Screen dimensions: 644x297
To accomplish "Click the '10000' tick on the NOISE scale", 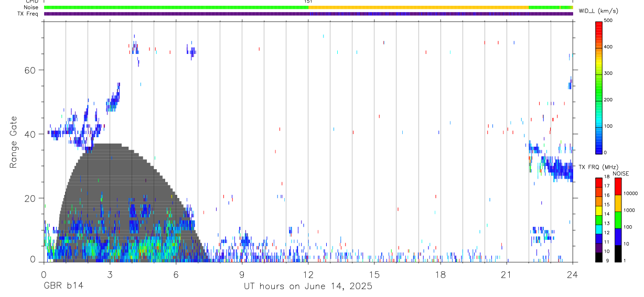I will pos(630,194).
